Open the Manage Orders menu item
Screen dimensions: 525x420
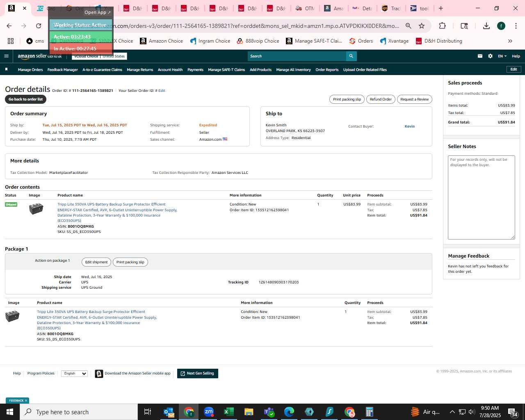(30, 70)
